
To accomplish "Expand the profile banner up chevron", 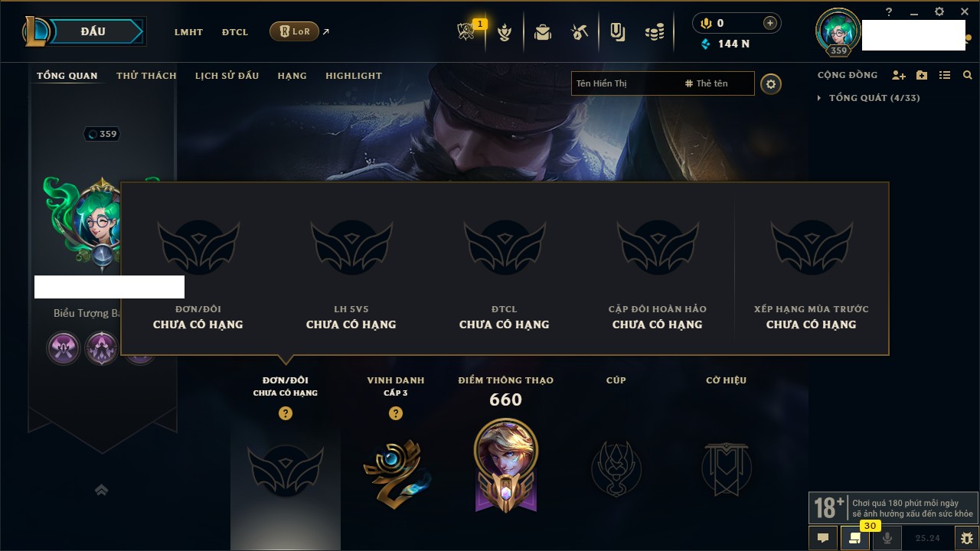I will pos(101,490).
